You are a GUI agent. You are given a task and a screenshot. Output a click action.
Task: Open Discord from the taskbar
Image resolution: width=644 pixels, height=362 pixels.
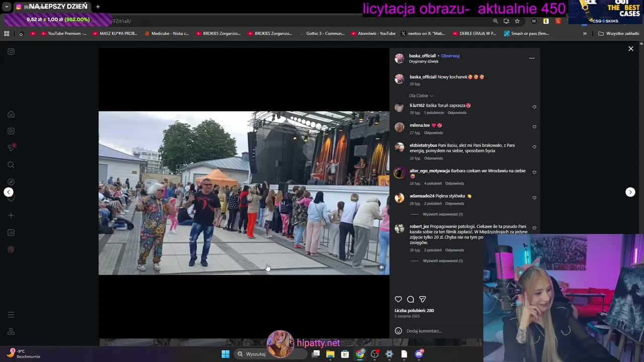pos(419,354)
